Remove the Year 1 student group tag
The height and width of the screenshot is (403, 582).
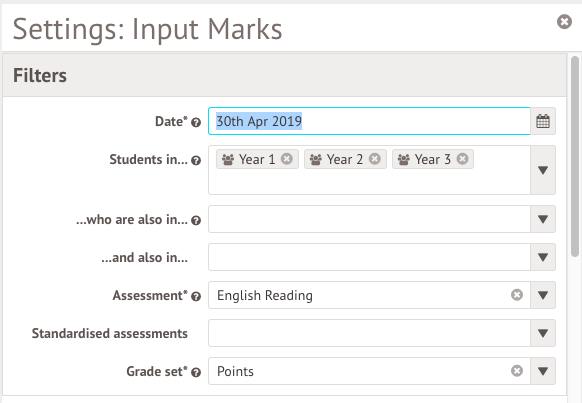pyautogui.click(x=287, y=159)
